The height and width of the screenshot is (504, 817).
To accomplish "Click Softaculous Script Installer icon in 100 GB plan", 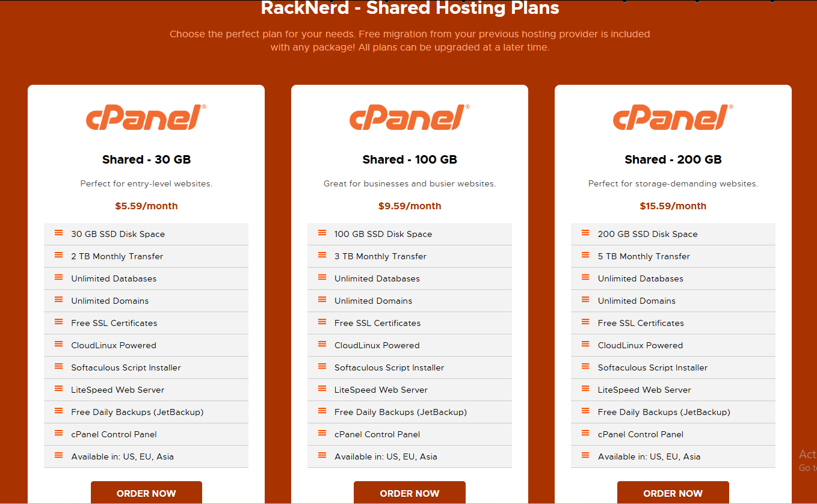I will (322, 367).
